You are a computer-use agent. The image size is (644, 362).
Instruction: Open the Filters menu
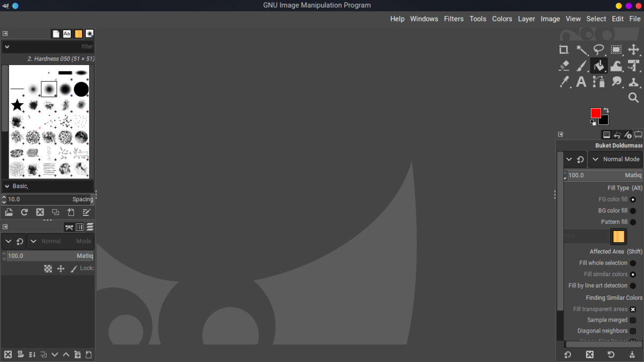[x=453, y=18]
